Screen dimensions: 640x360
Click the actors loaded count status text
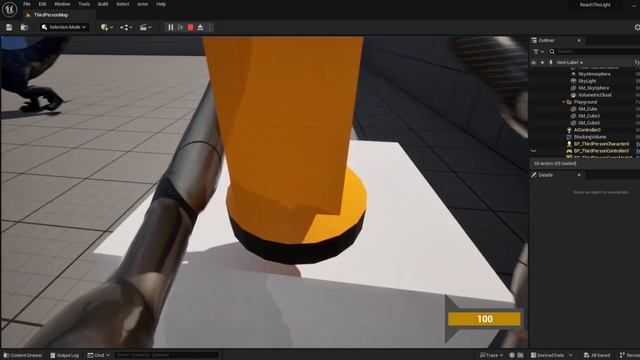point(555,163)
